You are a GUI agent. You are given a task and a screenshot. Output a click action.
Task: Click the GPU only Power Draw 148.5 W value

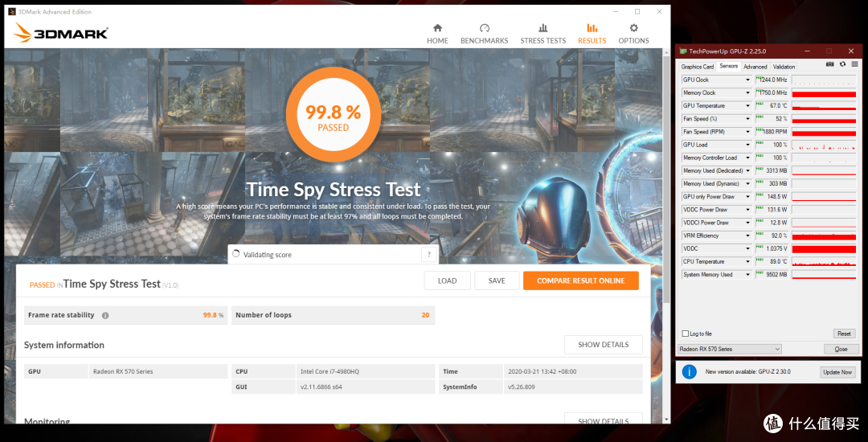772,197
